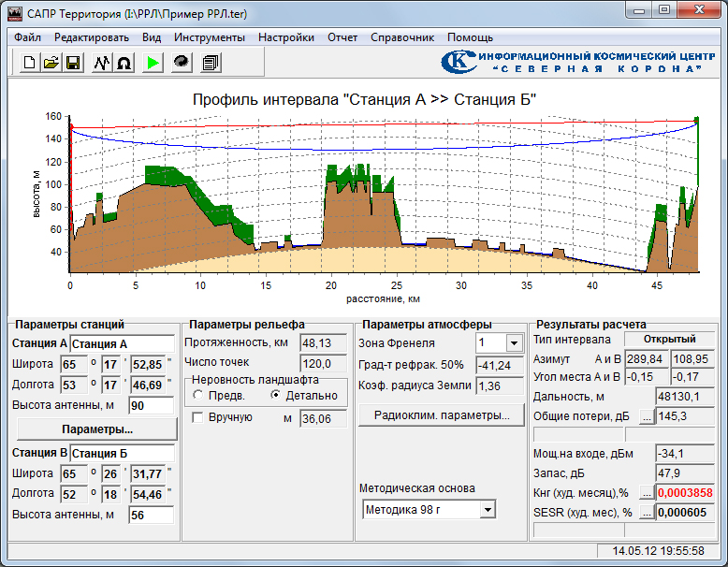Click the red Кнг value 0,0003858

(685, 493)
